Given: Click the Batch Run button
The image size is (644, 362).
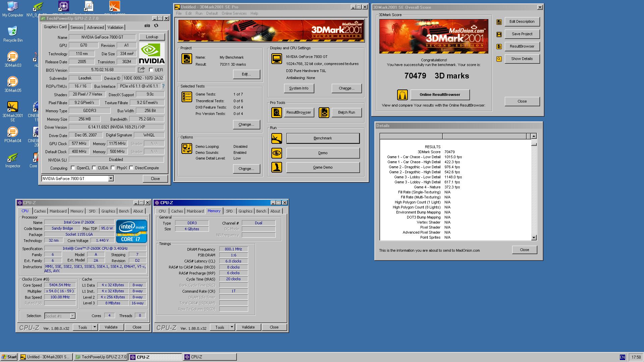Looking at the screenshot, I should tap(346, 113).
